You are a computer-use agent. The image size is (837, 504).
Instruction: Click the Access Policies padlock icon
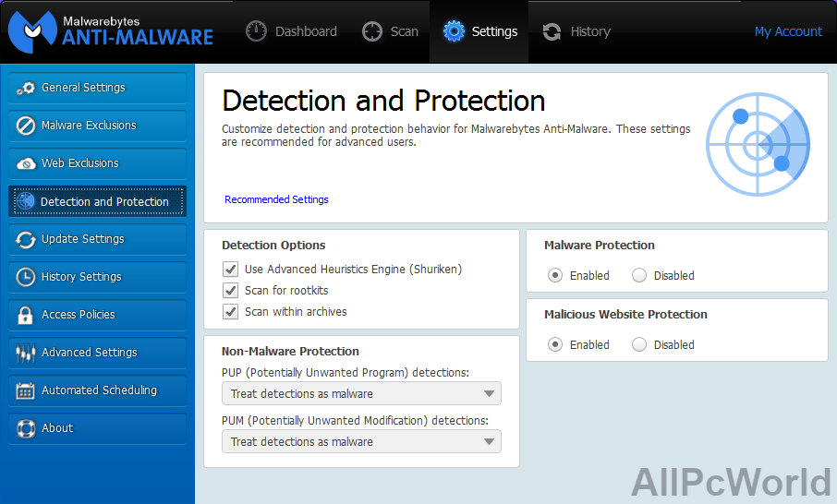coord(25,315)
